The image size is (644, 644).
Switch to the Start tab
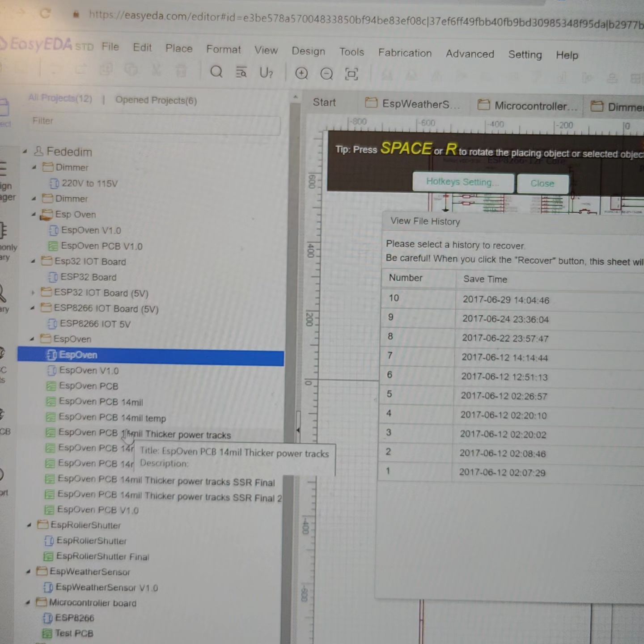click(324, 102)
